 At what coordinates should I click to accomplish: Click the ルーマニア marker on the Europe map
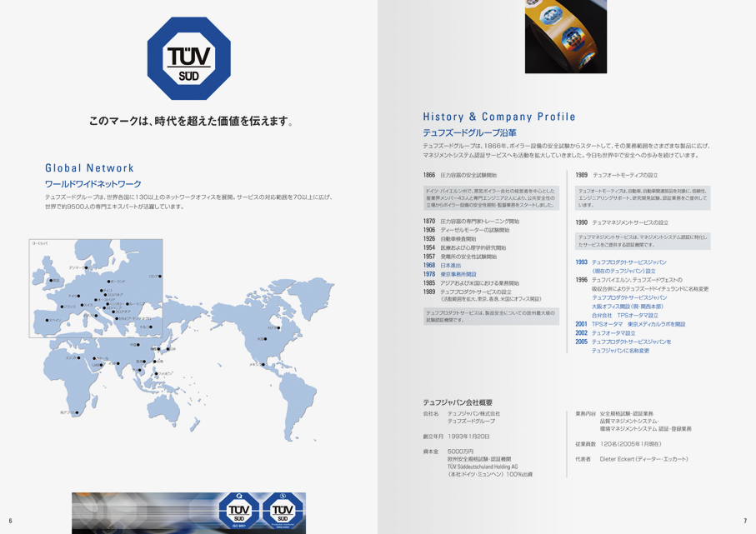128,304
